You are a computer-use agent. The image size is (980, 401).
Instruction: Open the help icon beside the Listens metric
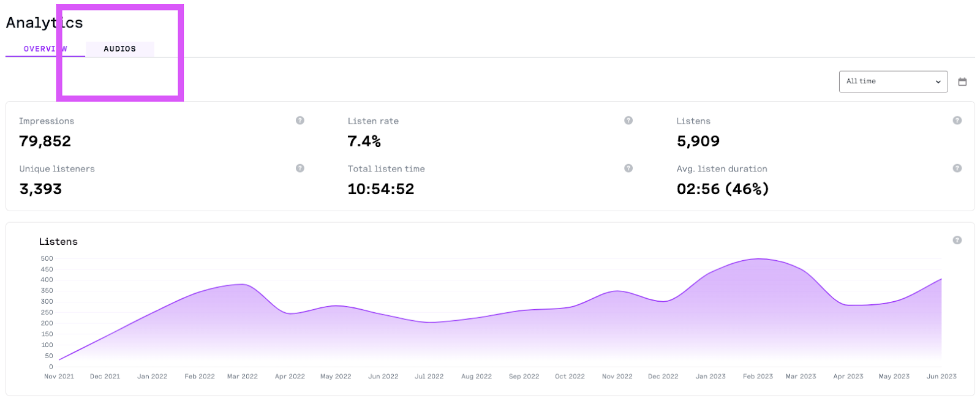pos(957,121)
